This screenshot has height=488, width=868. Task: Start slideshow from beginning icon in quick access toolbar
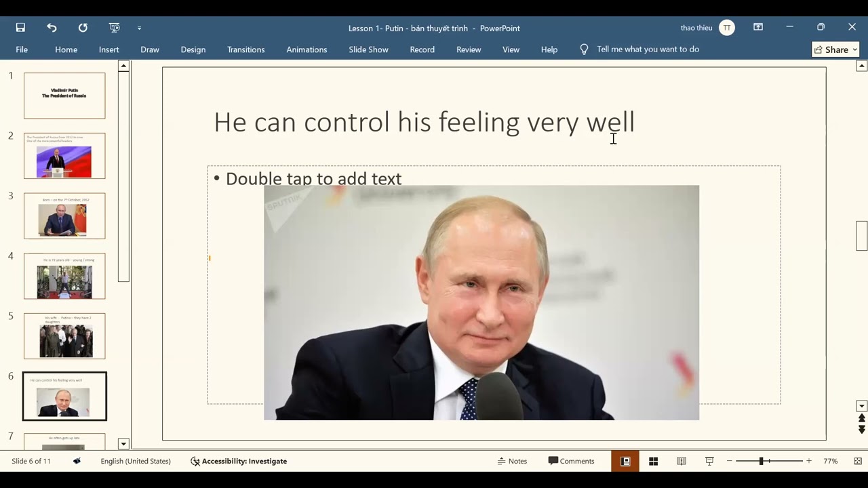(115, 28)
